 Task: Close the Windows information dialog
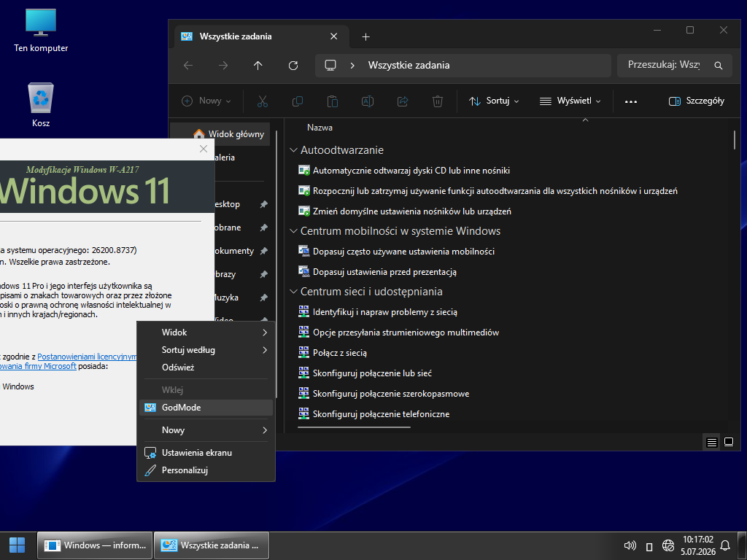[204, 149]
